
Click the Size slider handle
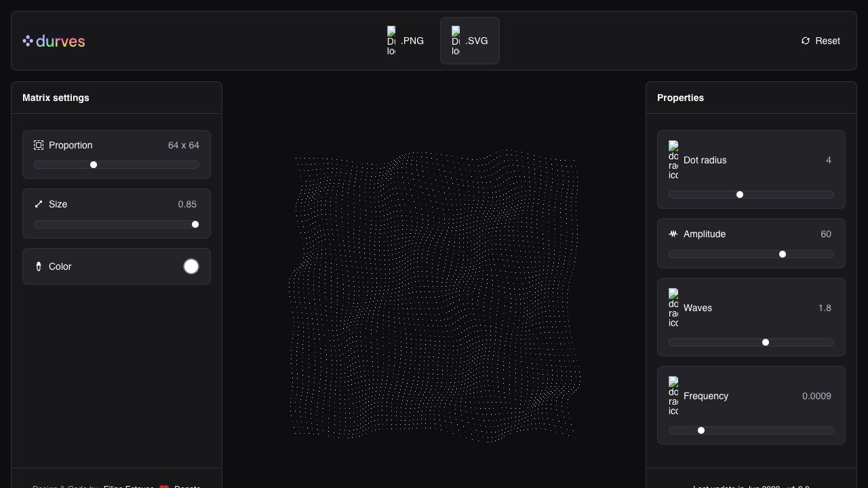pos(195,224)
